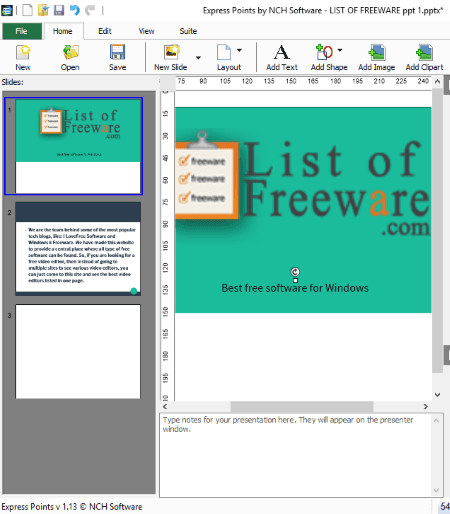Click the New presentation ribbon icon

[x=23, y=57]
